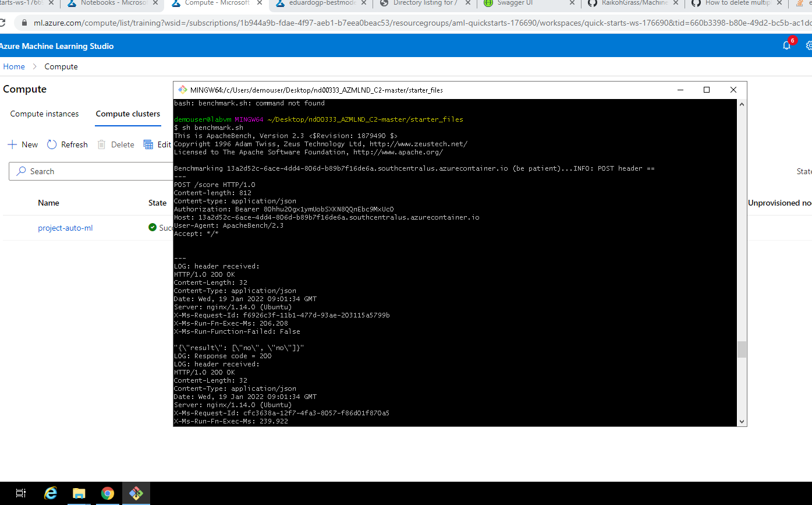Click Compute in the breadcrumb
The width and height of the screenshot is (812, 505).
[x=61, y=66]
